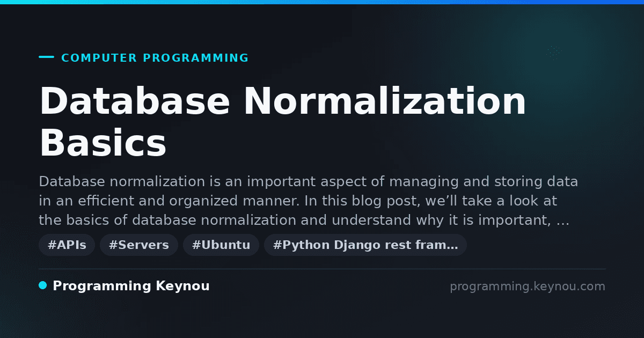Click the description paragraph starting 'Database normalization is'
644x338 pixels.
coord(309,201)
